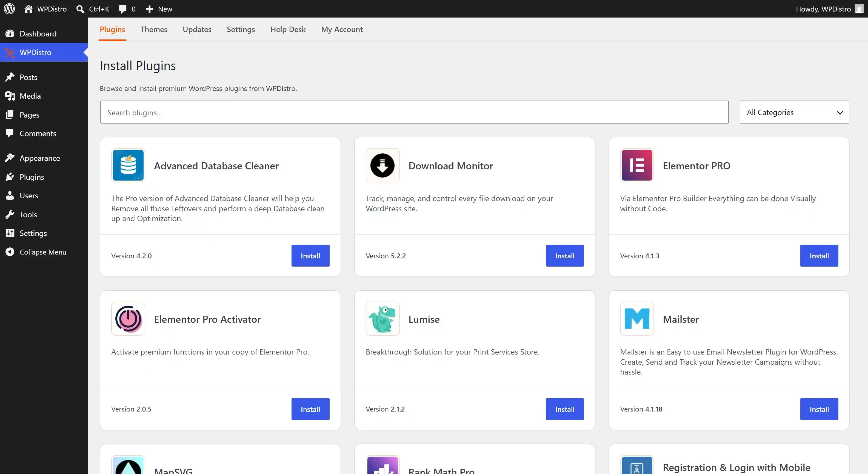Install Download Monitor plugin

[565, 256]
